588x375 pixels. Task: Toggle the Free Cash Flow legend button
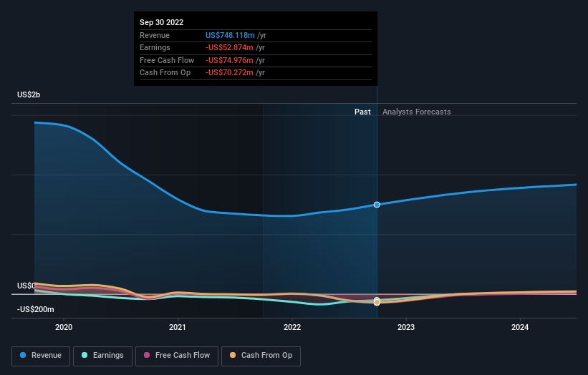(177, 356)
